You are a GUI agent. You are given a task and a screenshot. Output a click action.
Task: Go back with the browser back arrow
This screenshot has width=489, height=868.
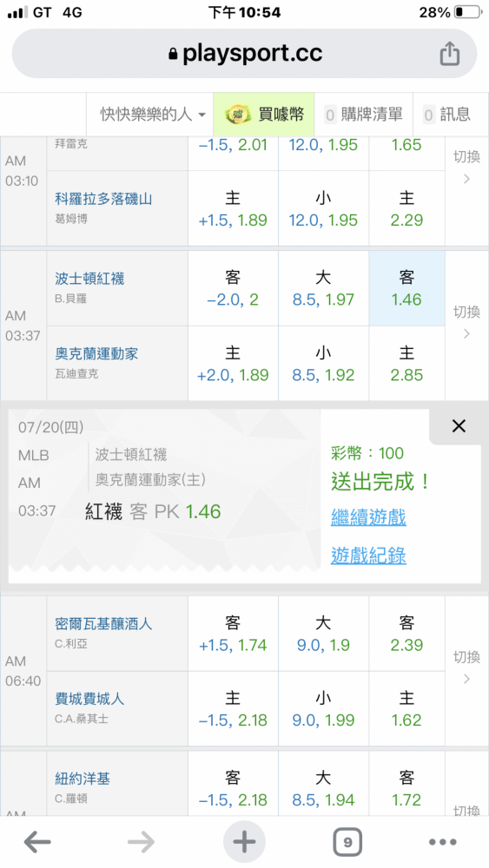[37, 842]
